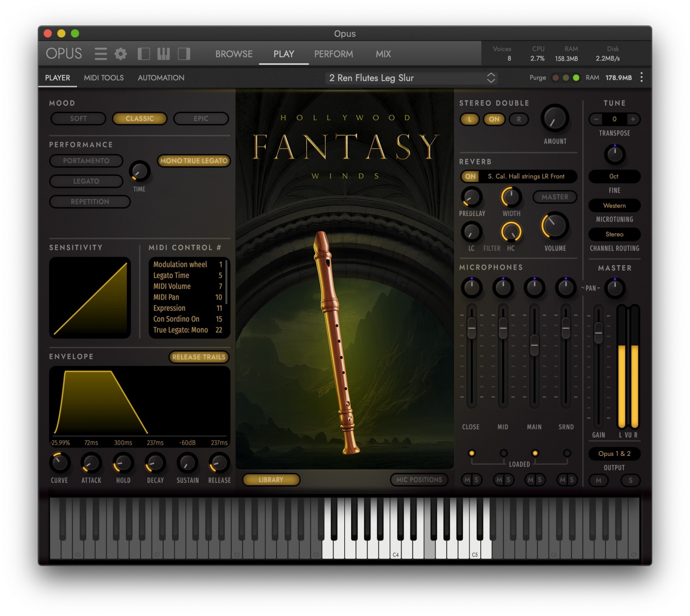Adjust the envelope Decay knob
Screen dimensions: 690x616
pos(155,463)
